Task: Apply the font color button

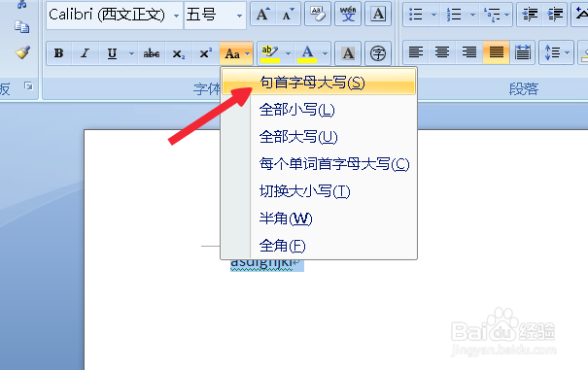Action: [x=307, y=53]
